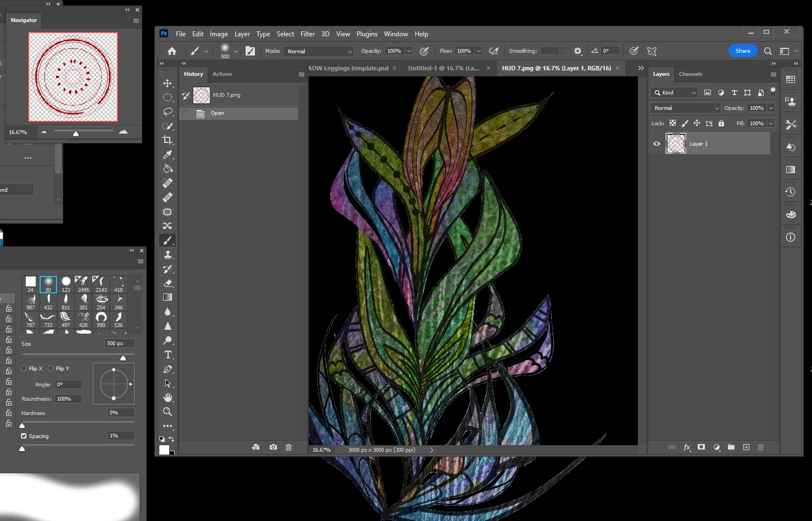Enable Flip Y checkbox

tap(51, 368)
